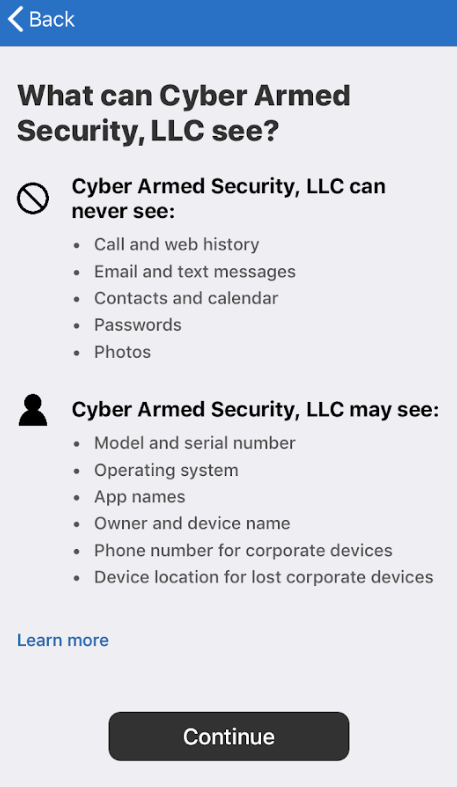Click 'Operating system' list item
This screenshot has height=787, width=457.
pyautogui.click(x=166, y=470)
